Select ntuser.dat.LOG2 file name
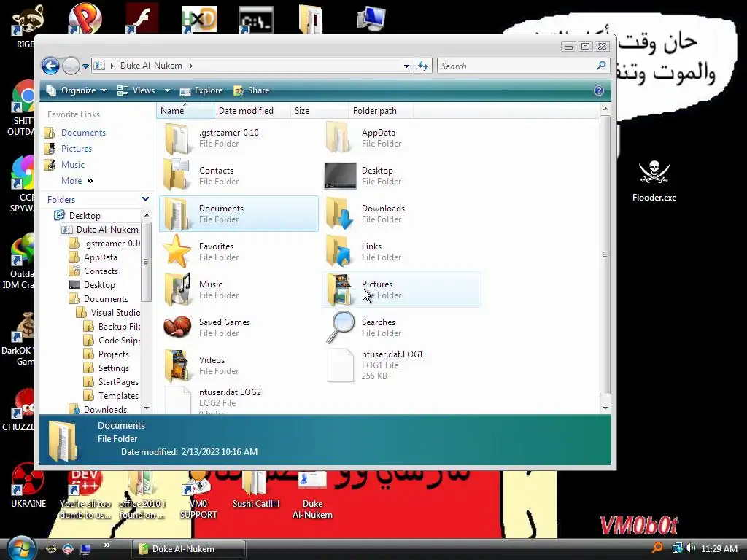This screenshot has width=747, height=560. click(x=230, y=392)
